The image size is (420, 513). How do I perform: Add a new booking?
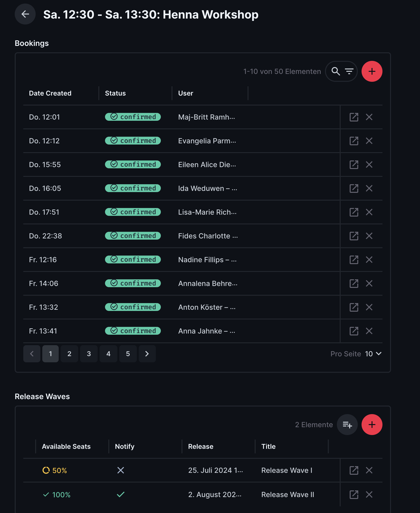click(372, 71)
